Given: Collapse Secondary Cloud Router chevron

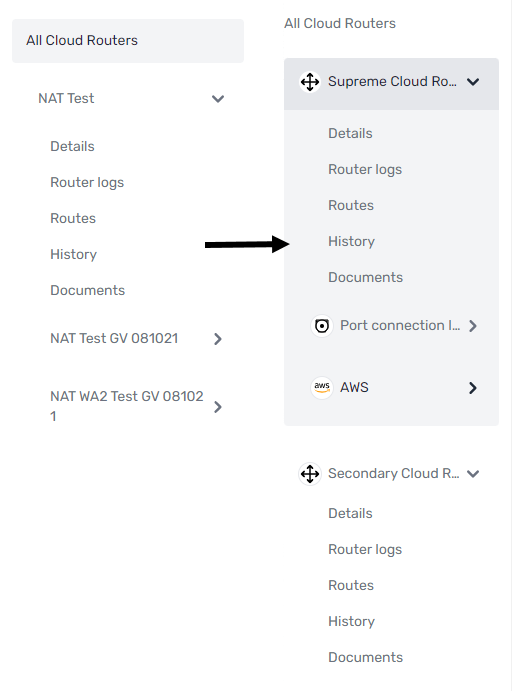Looking at the screenshot, I should [x=473, y=474].
